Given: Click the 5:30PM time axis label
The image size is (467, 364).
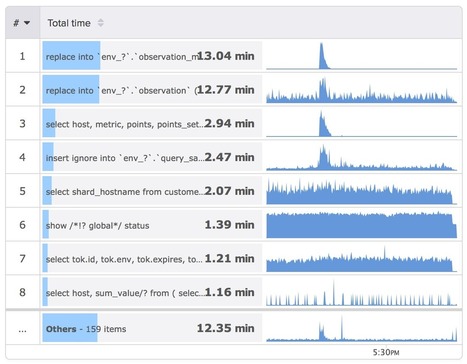Looking at the screenshot, I should (386, 352).
